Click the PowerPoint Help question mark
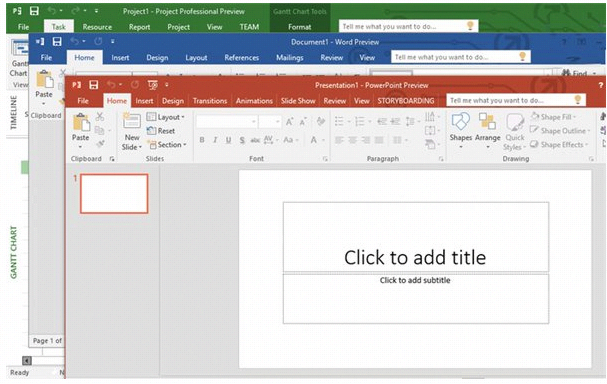607x384 pixels. (x=600, y=85)
